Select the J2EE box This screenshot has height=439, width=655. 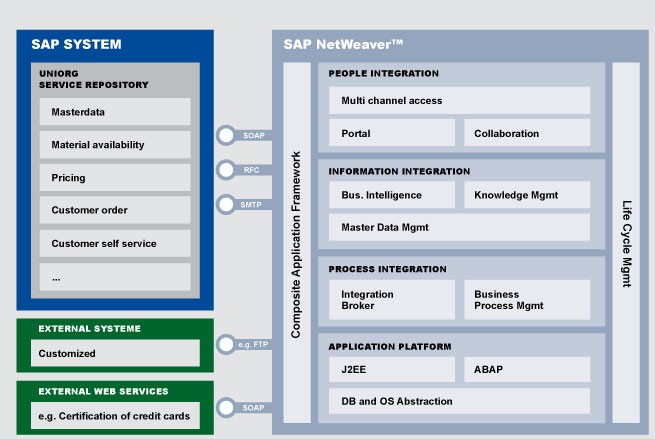point(392,369)
